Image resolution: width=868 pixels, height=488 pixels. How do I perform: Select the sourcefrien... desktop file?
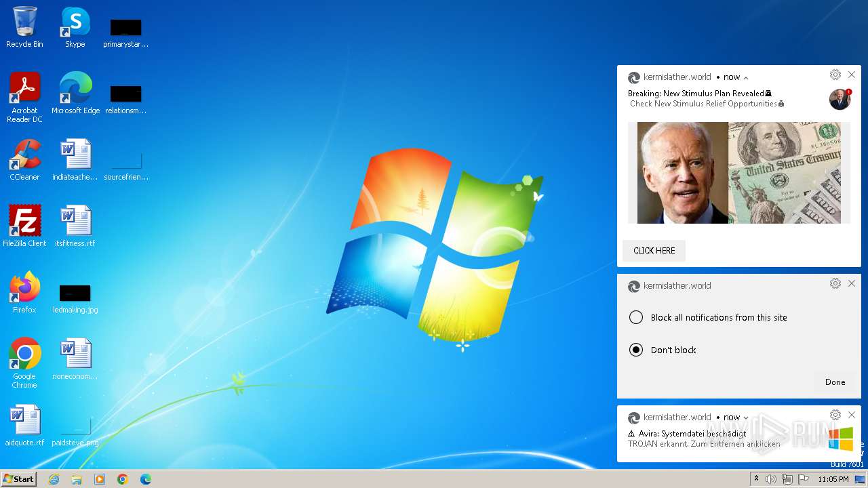pyautogui.click(x=125, y=166)
